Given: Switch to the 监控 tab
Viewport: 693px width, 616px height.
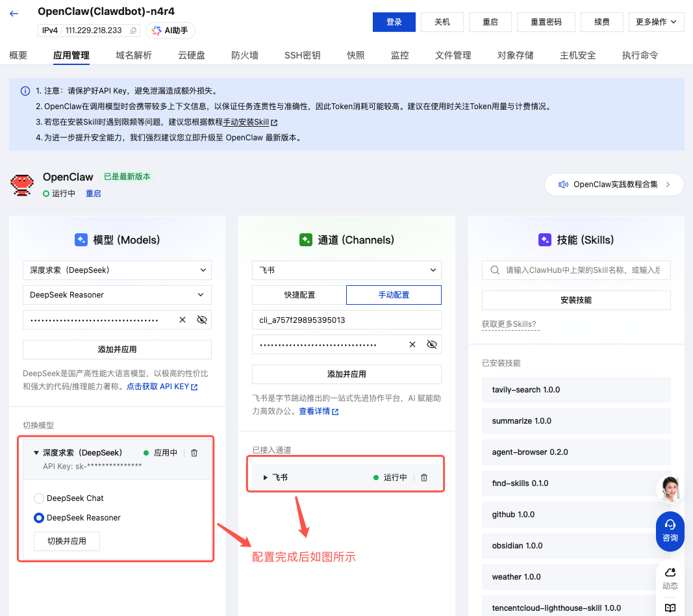Looking at the screenshot, I should pos(399,55).
